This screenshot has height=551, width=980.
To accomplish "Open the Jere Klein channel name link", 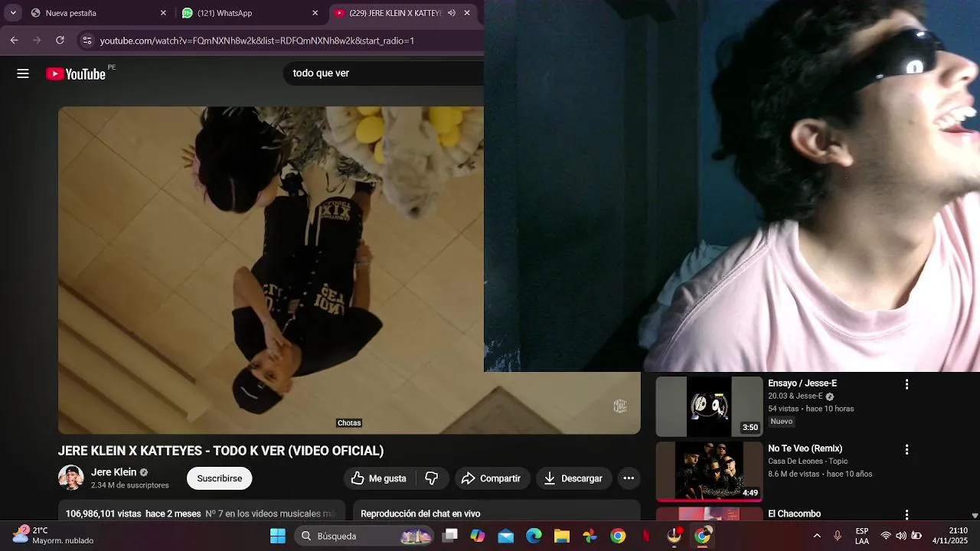I will point(114,472).
